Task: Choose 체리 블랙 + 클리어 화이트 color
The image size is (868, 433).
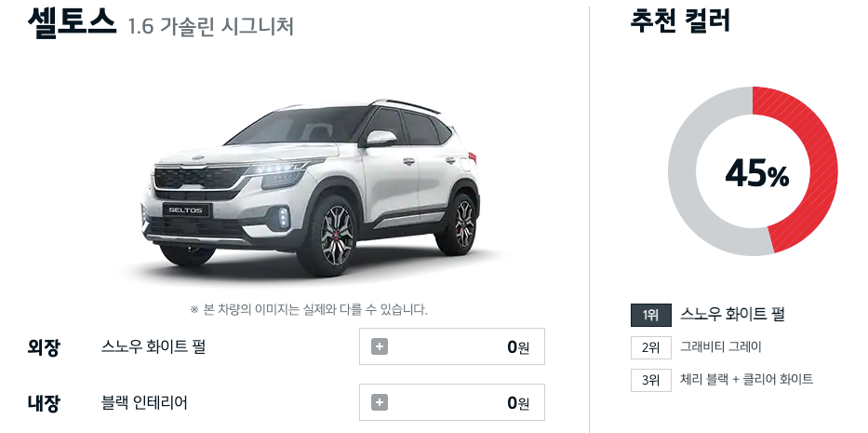Action: (746, 380)
